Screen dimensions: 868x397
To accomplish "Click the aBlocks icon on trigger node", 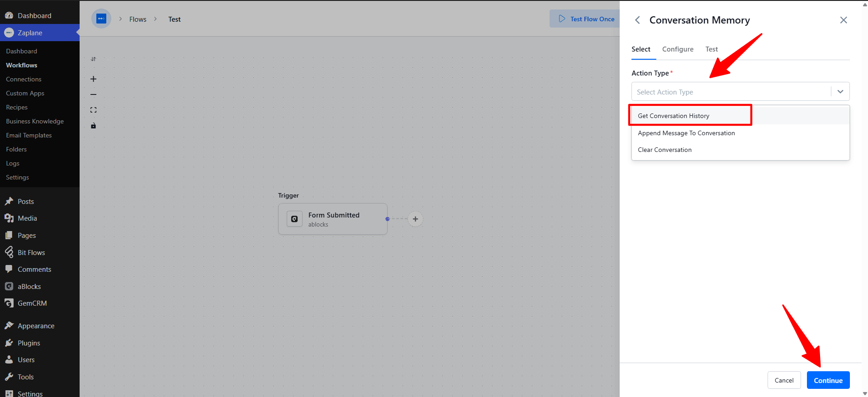I will coord(294,219).
